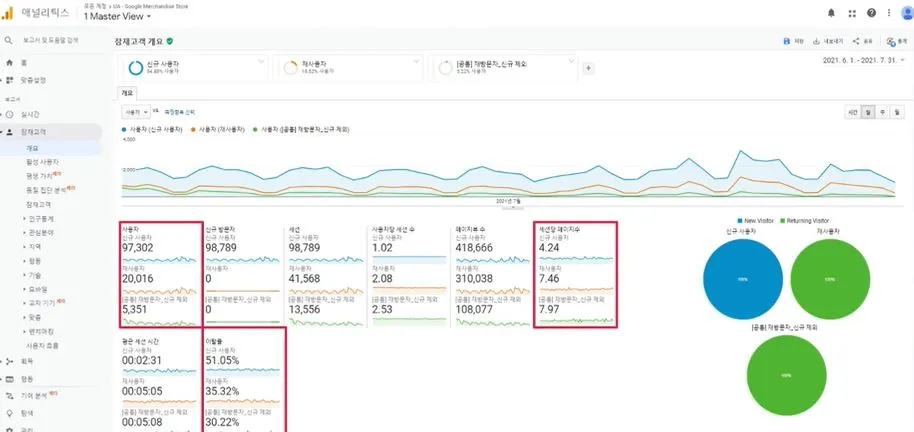
Task: Click the 세션당 페이지수 7.97 value
Action: [549, 310]
